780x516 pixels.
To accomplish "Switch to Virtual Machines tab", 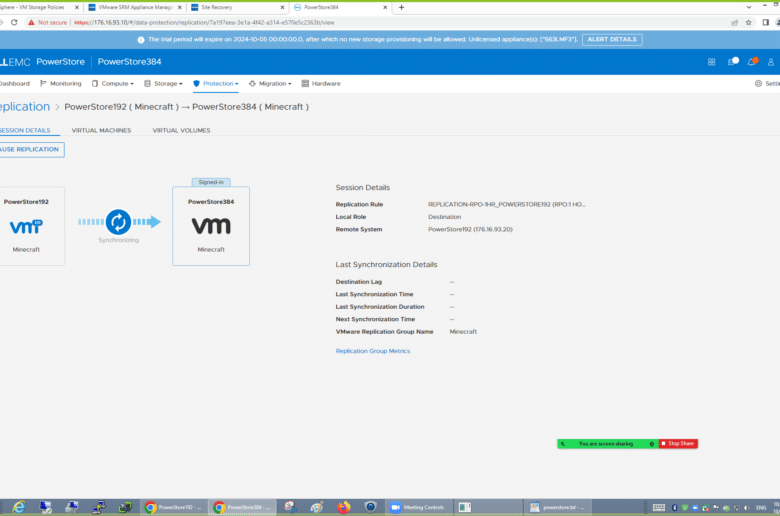I will 101,130.
